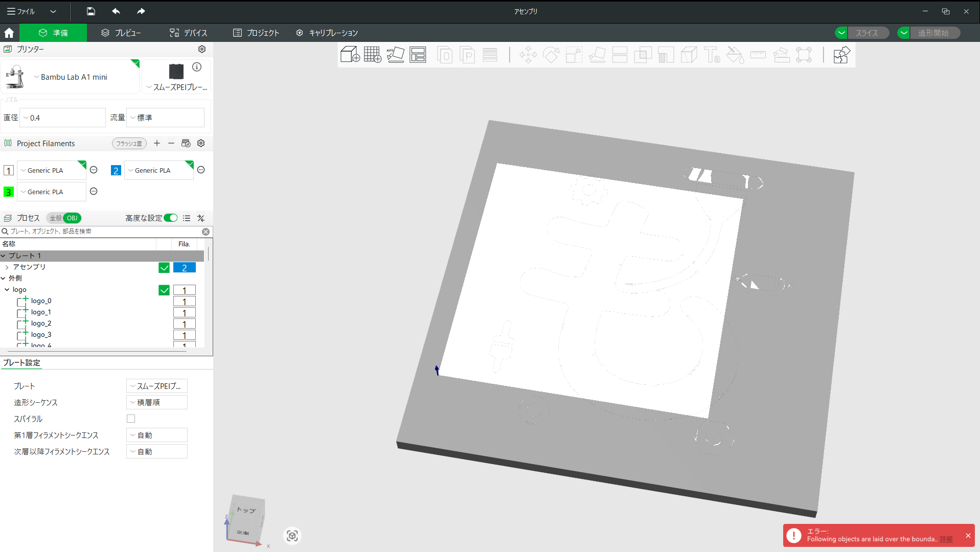Open the Bambu Lab A1 mini printer dropdown

point(71,77)
